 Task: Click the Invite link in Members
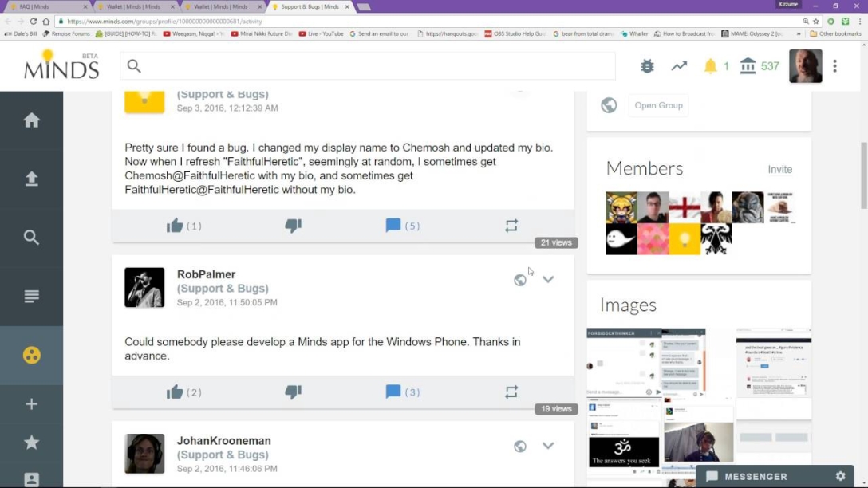coord(779,169)
